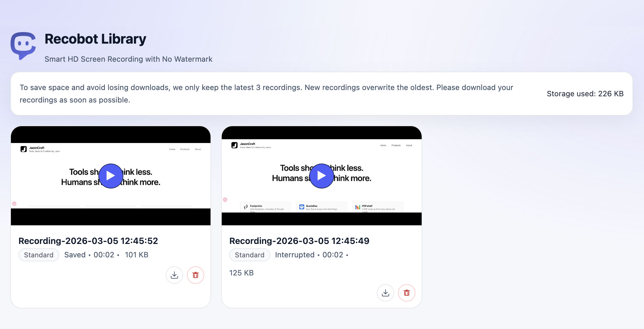644x329 pixels.
Task: Select the title Recording-2026-03-05 12:45:49
Action: (x=299, y=241)
